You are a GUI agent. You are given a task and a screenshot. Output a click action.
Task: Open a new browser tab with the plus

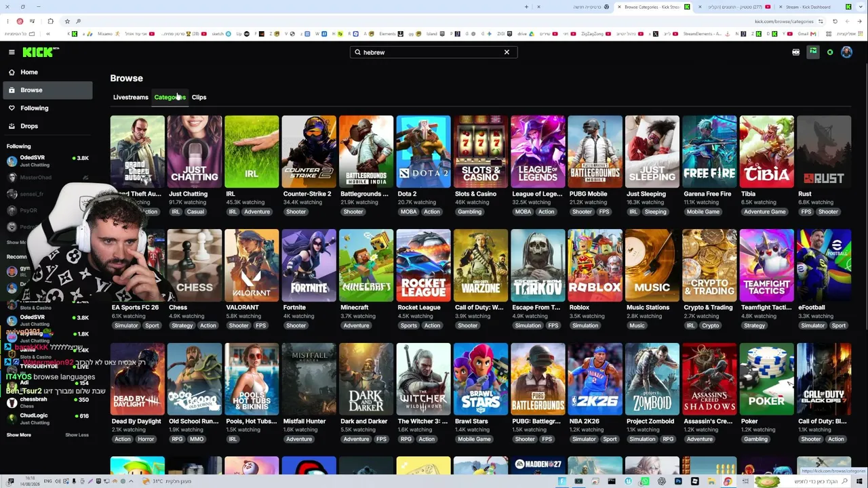click(x=526, y=7)
